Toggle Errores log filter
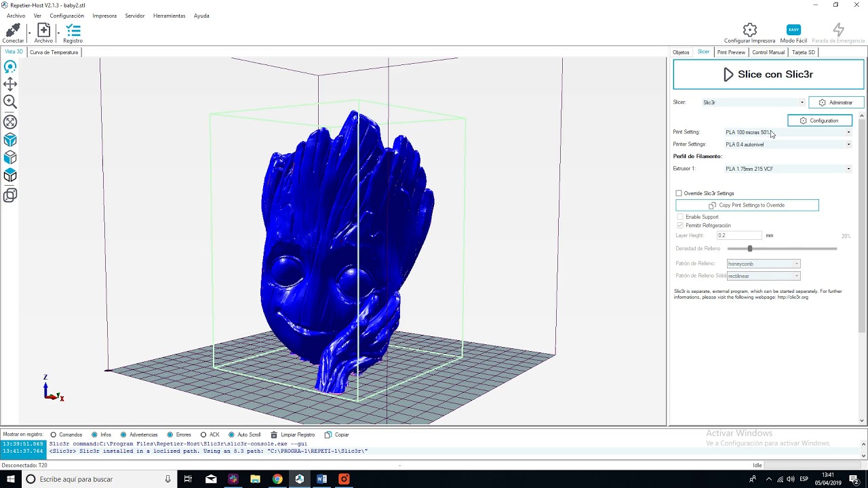Viewport: 868px width, 488px height. [x=170, y=434]
